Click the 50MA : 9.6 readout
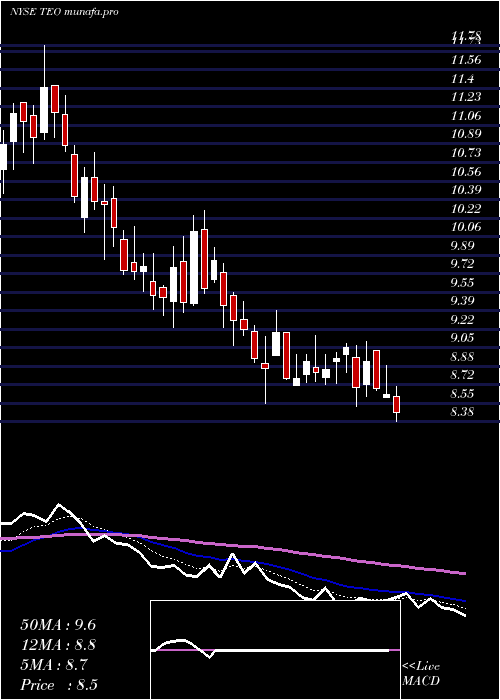 pyautogui.click(x=58, y=625)
